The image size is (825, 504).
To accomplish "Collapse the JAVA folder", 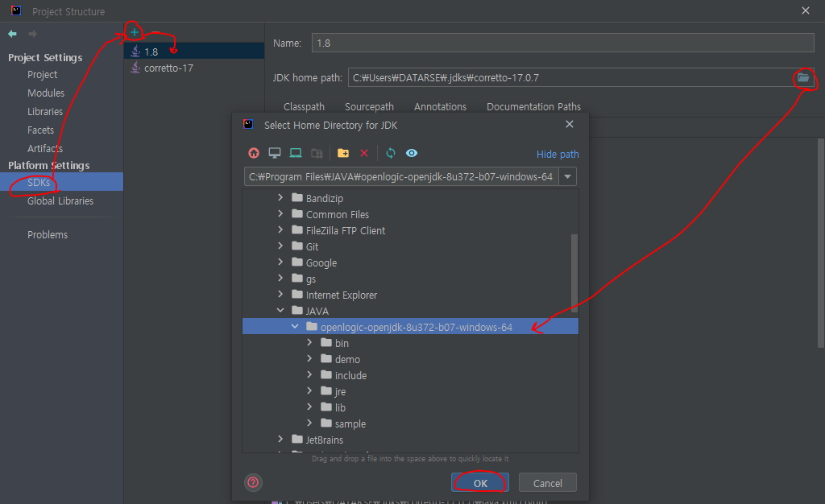I will click(280, 311).
